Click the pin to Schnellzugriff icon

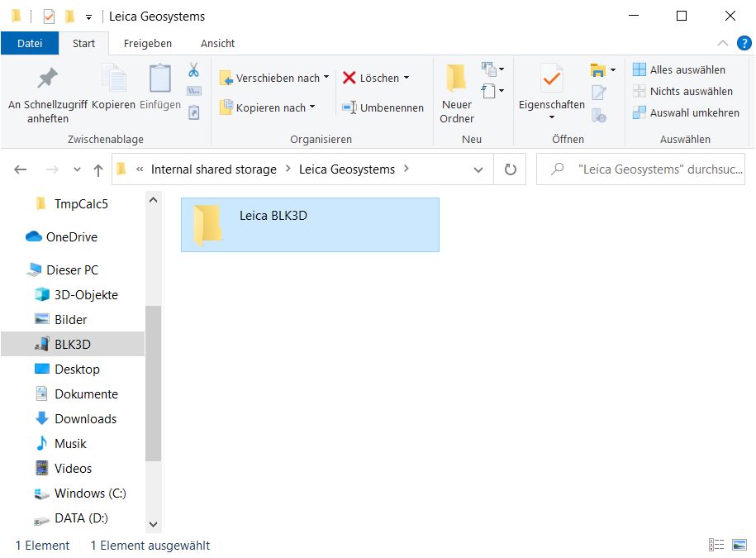(x=47, y=80)
